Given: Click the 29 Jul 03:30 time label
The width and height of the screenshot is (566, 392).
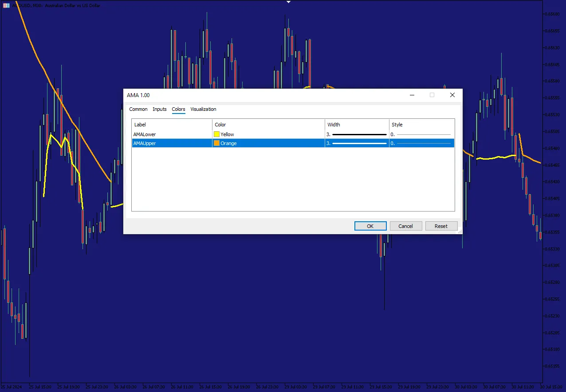Looking at the screenshot, I should (x=295, y=387).
